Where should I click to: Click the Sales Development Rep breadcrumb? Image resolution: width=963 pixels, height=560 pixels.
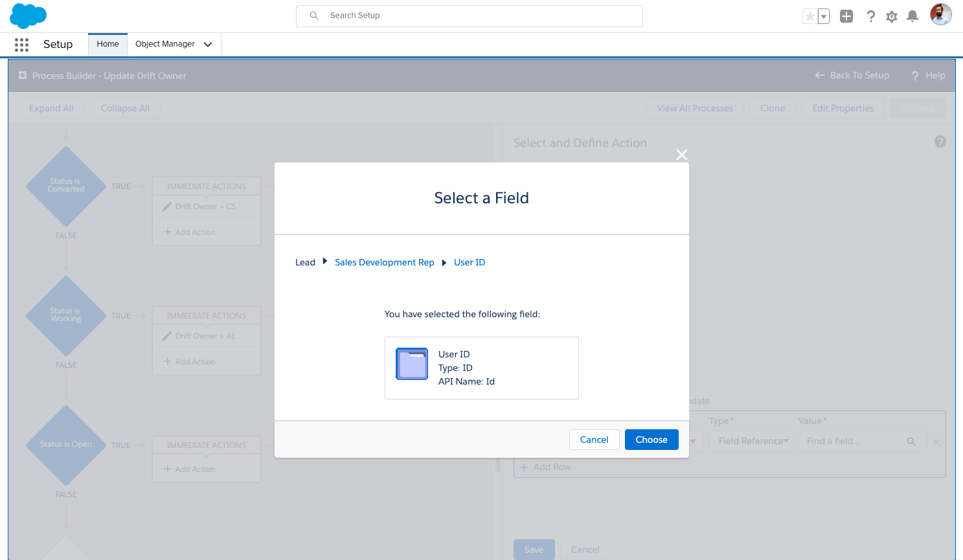[x=385, y=262]
